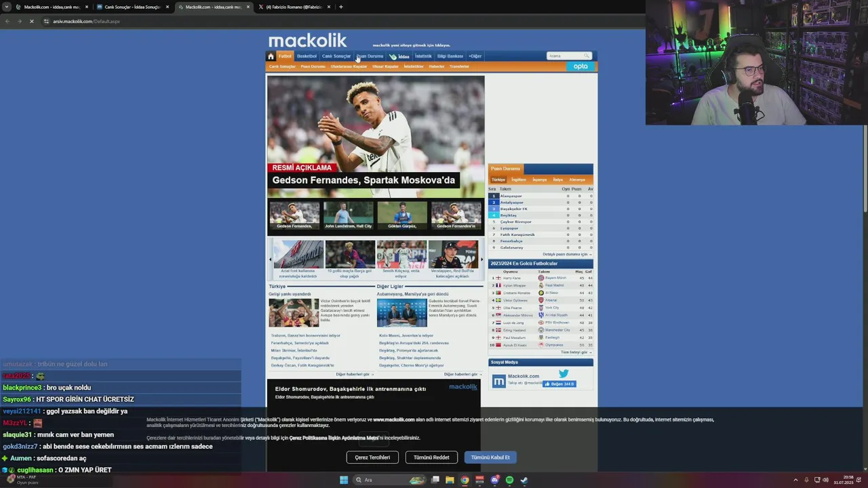Click Real Madrid club logo

point(541,285)
